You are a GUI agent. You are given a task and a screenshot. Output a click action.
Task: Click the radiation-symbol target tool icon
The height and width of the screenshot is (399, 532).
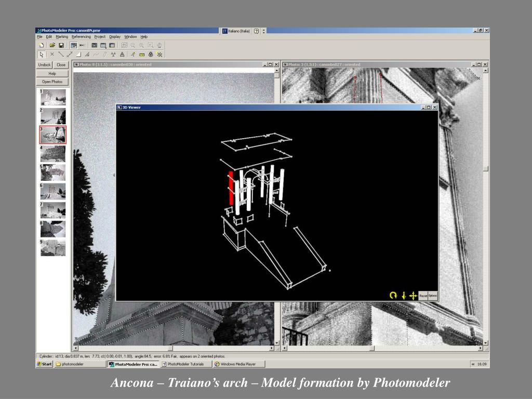point(113,54)
